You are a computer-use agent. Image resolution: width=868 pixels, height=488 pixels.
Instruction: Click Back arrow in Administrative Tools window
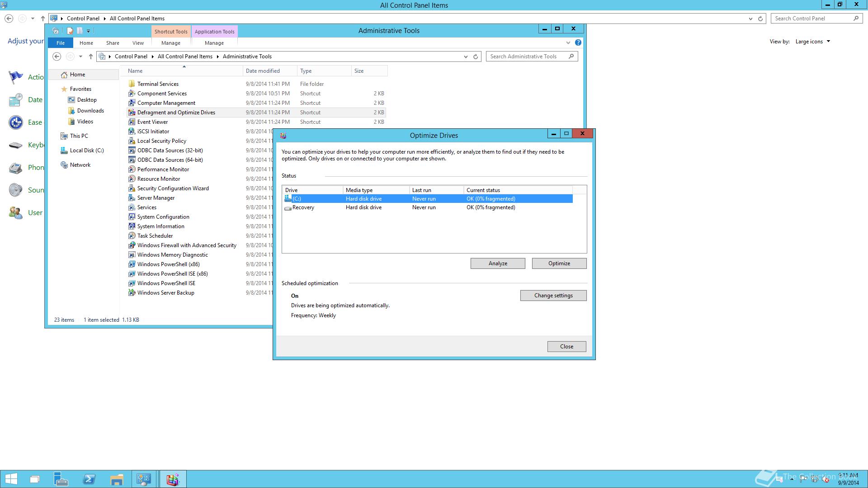pyautogui.click(x=57, y=56)
